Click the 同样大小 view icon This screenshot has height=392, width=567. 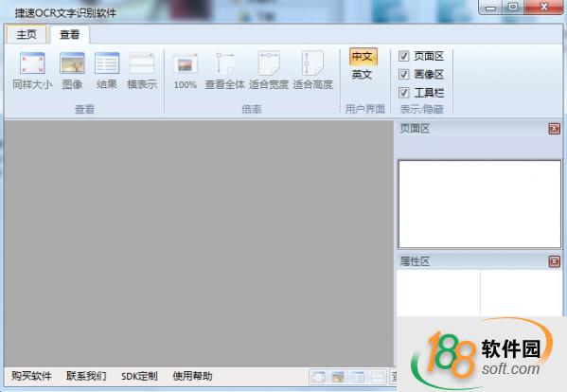tap(32, 63)
